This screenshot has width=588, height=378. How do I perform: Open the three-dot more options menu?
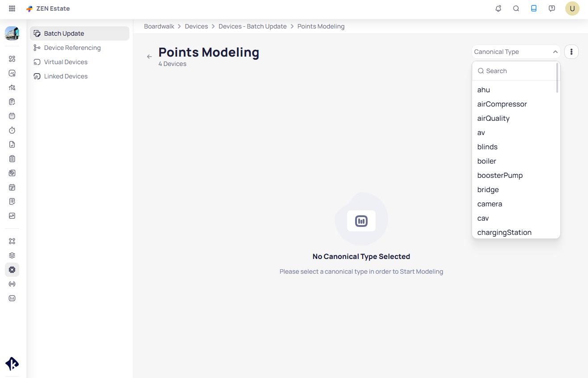[571, 52]
